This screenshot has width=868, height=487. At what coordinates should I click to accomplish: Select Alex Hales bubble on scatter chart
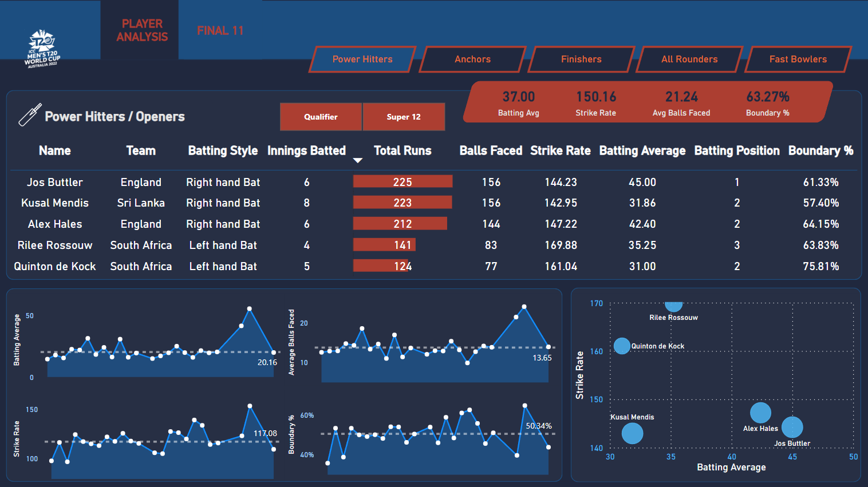tap(760, 413)
